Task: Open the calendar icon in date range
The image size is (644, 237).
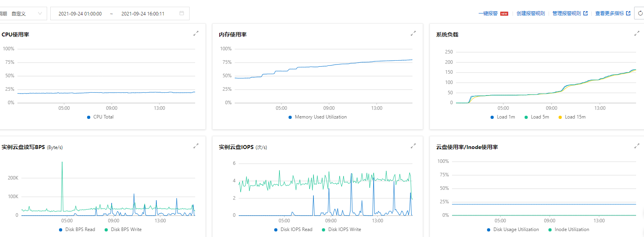Action: (x=182, y=13)
